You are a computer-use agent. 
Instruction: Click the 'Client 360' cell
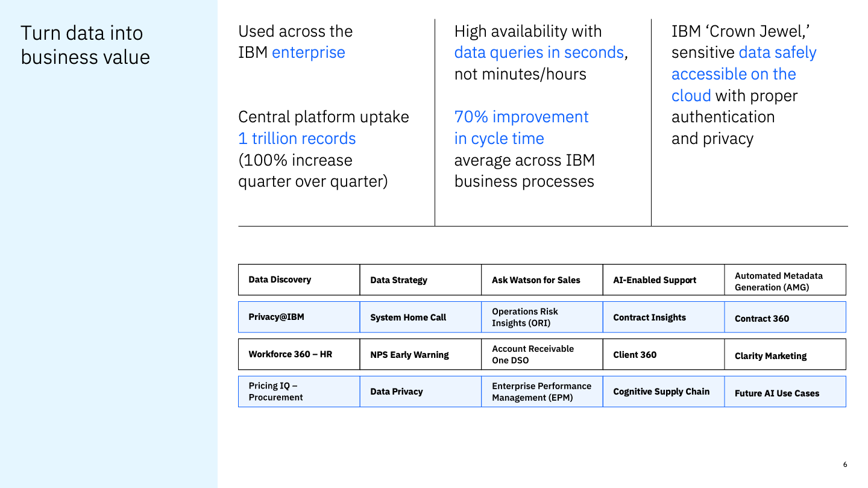(x=664, y=354)
